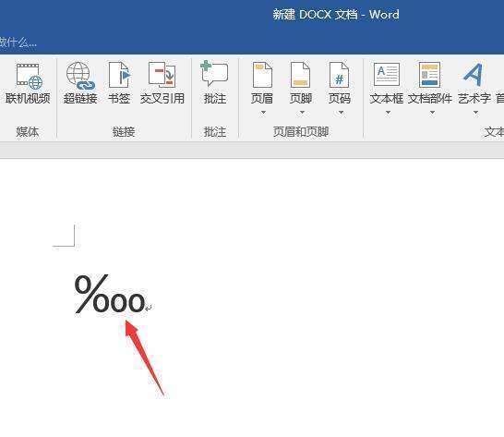
Task: Expand the Quick Parts (文档部件) dropdown arrow
Action: (x=432, y=113)
